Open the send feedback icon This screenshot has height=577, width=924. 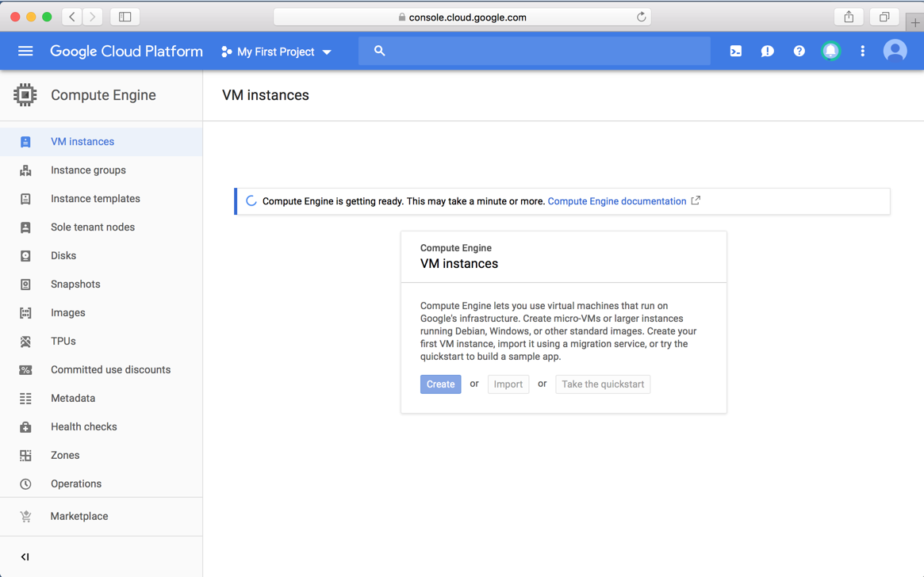pos(767,52)
